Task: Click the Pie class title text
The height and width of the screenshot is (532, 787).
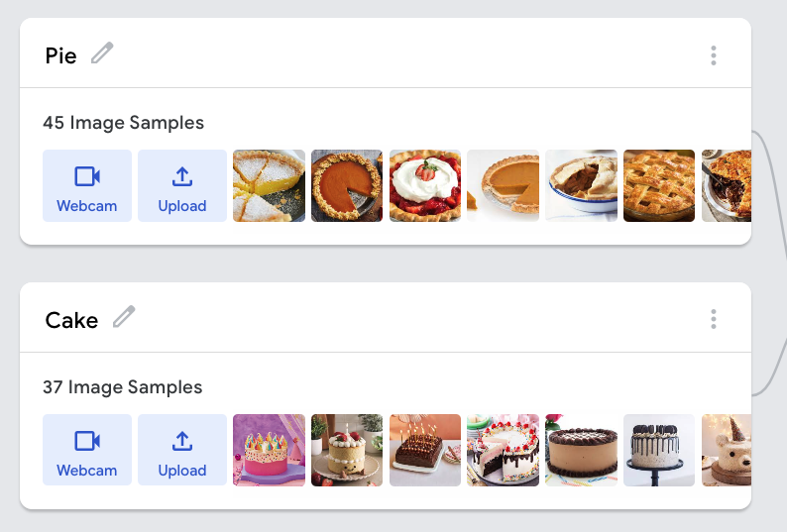Action: coord(60,55)
